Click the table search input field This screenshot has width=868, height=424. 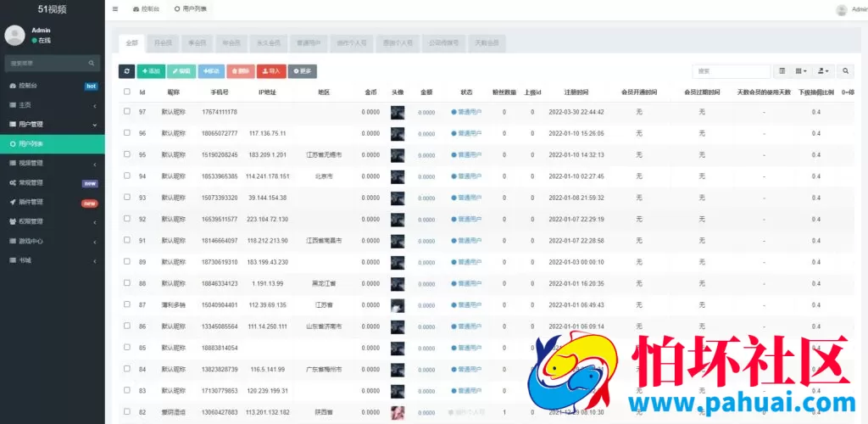click(732, 71)
